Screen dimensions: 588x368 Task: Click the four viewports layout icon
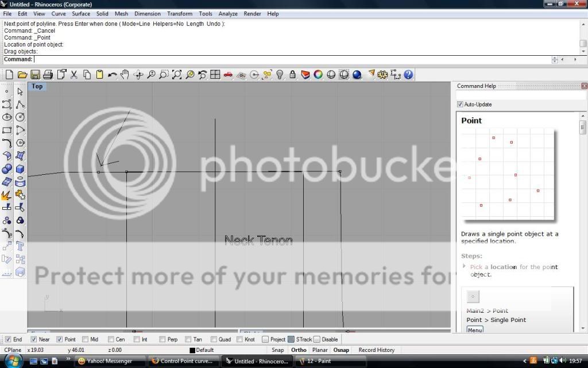(215, 75)
